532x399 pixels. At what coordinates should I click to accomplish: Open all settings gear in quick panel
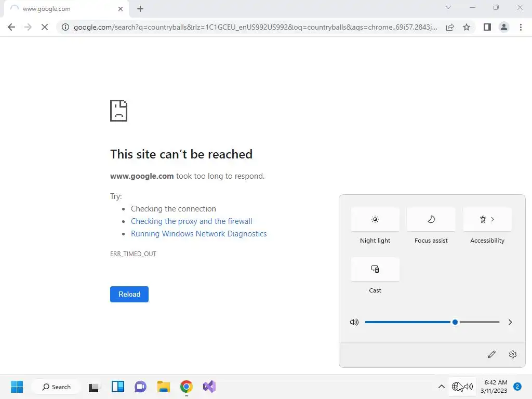click(x=513, y=354)
